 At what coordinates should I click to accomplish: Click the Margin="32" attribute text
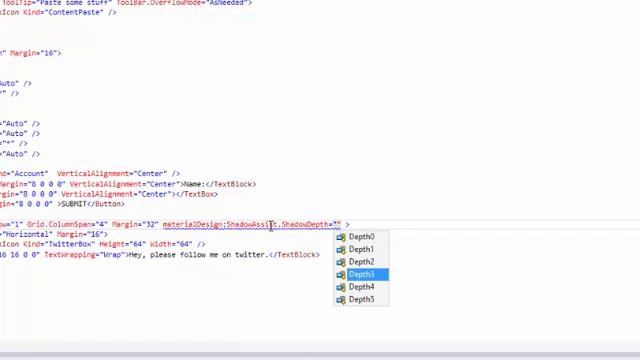135,224
